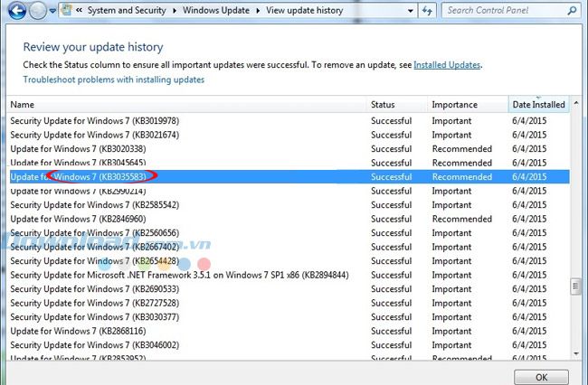
Task: Click the Control Panel icon in address bar
Action: [66, 10]
